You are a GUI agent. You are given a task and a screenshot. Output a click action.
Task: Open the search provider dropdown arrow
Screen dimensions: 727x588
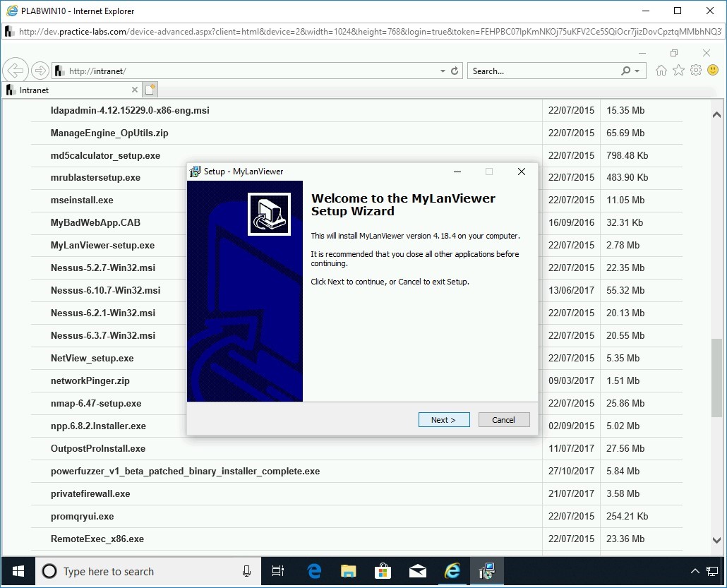point(637,71)
